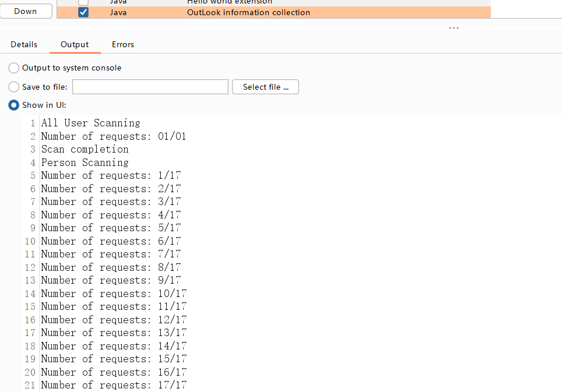
Task: Click the 'Number of requests: 8/17' line
Action: point(111,267)
